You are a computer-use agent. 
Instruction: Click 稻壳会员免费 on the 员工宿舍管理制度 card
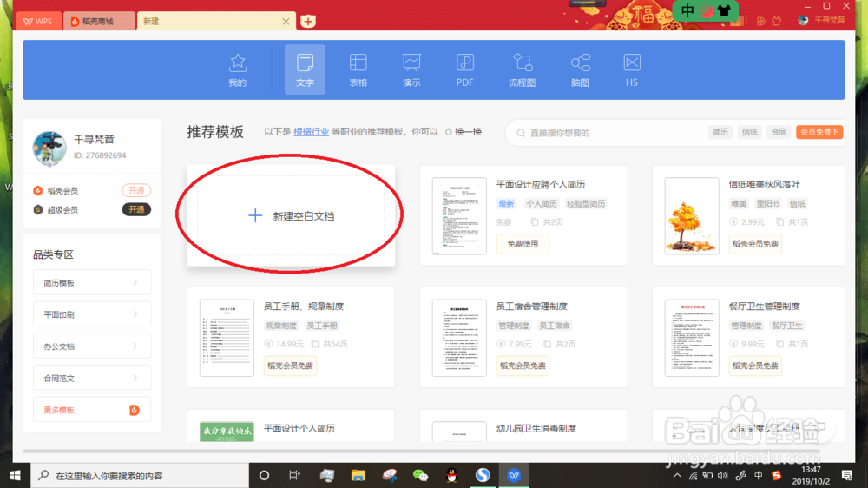pyautogui.click(x=523, y=366)
